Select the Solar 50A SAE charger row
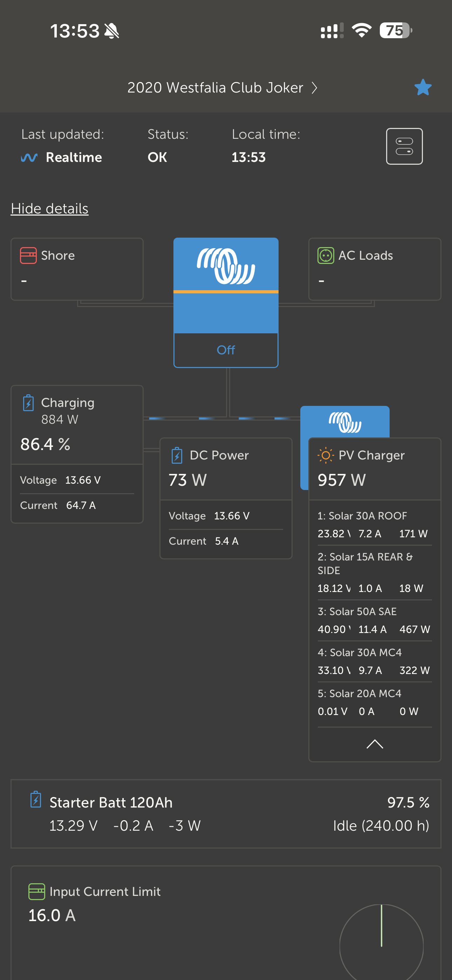This screenshot has width=452, height=980. [x=374, y=620]
